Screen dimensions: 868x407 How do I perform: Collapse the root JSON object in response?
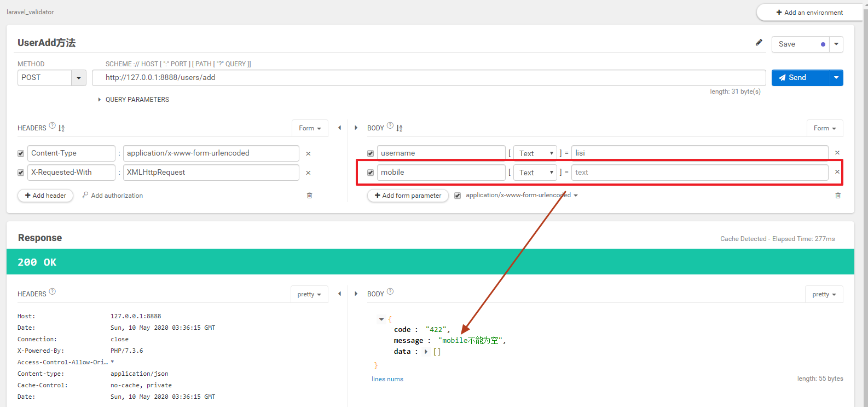pos(381,319)
